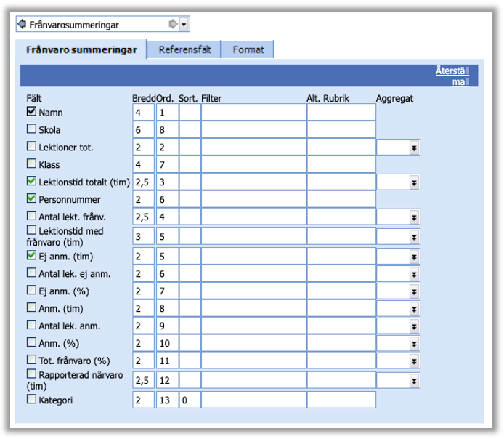
Task: Select the Frånvaro summeringar tab
Action: (x=81, y=50)
